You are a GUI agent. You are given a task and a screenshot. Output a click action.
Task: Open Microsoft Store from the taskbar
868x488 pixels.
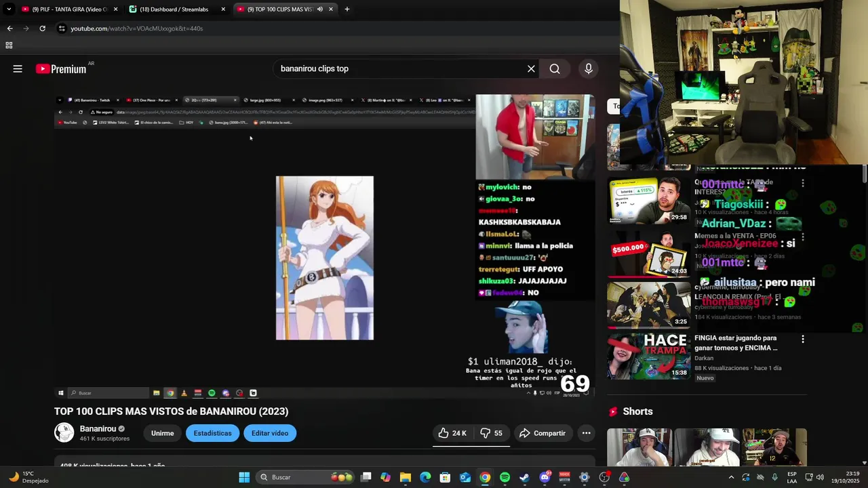pyautogui.click(x=445, y=477)
